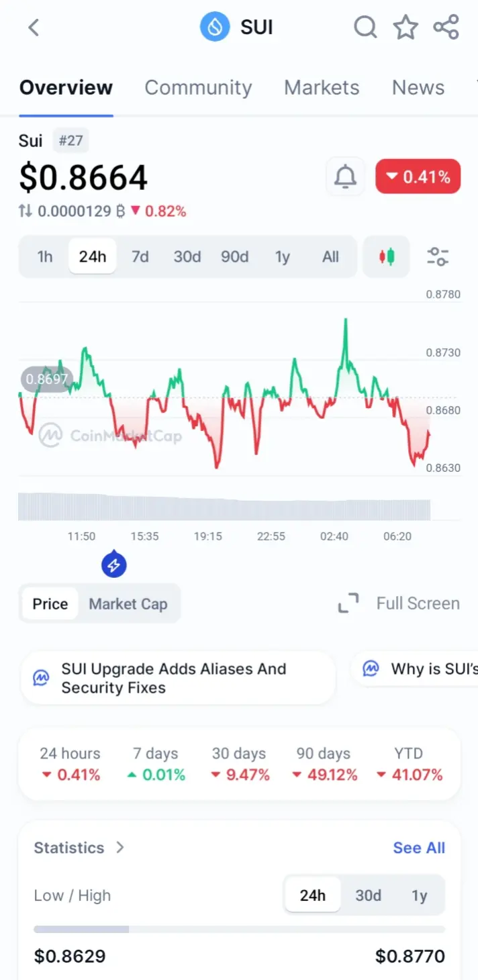Tap the Low/High price range bar
This screenshot has height=980, width=478.
point(239,930)
